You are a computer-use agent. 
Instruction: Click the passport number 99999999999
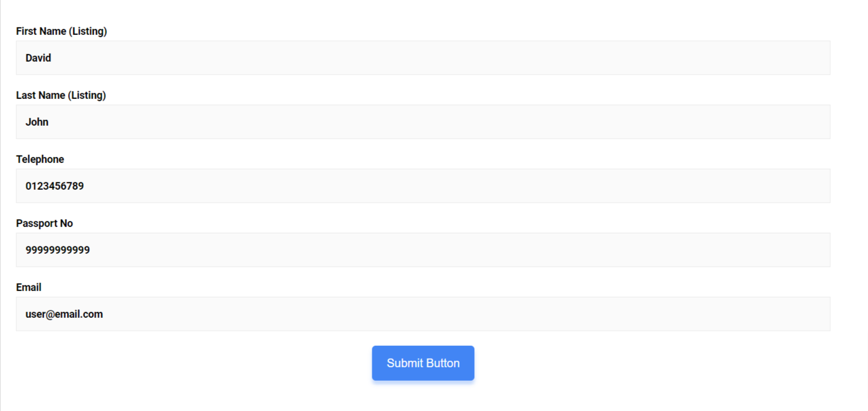(x=58, y=250)
